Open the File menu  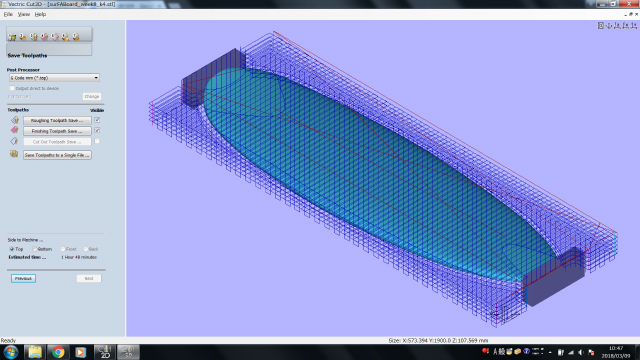(8, 14)
